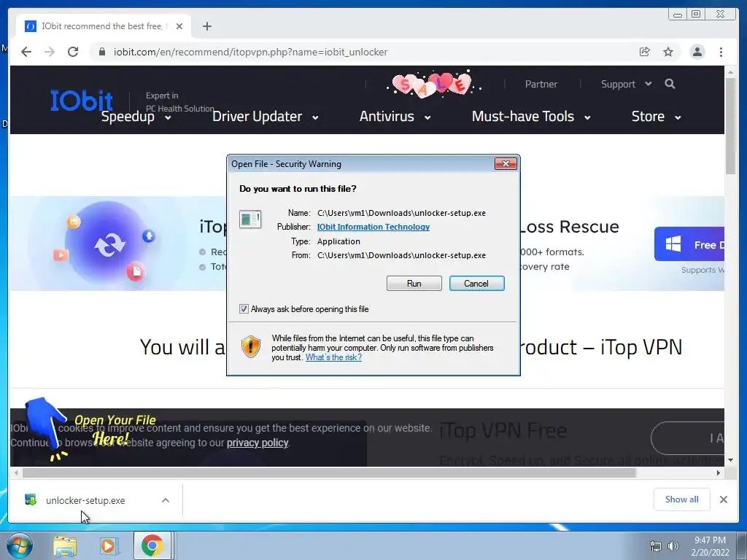Expand options arrow for unlocker-setup.exe download
The image size is (747, 560).
tap(166, 500)
